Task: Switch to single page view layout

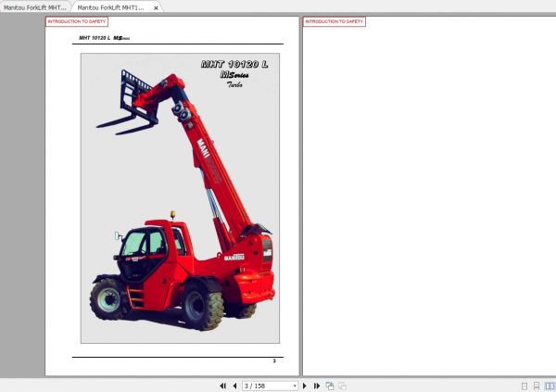Action: point(524,386)
